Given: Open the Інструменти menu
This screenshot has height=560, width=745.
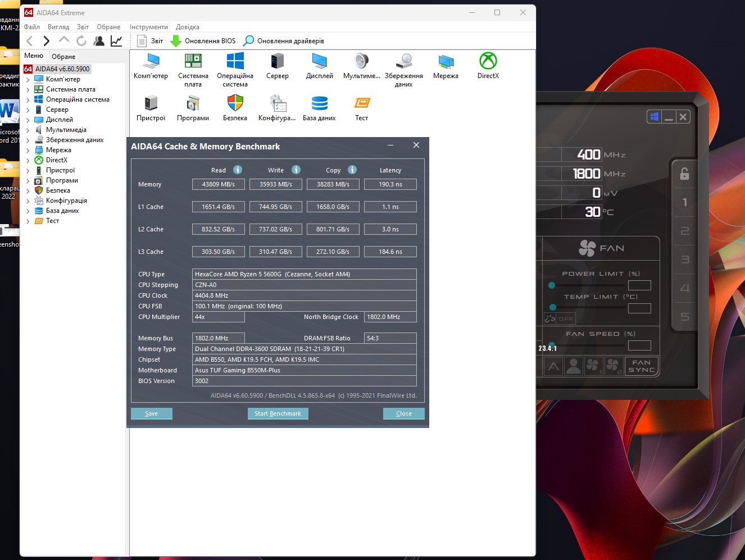Looking at the screenshot, I should point(149,27).
